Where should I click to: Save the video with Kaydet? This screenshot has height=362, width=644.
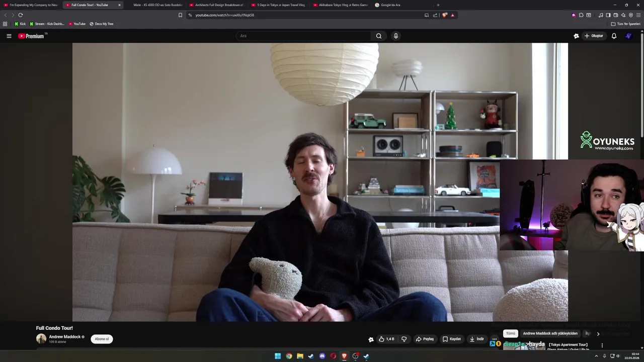pyautogui.click(x=452, y=339)
